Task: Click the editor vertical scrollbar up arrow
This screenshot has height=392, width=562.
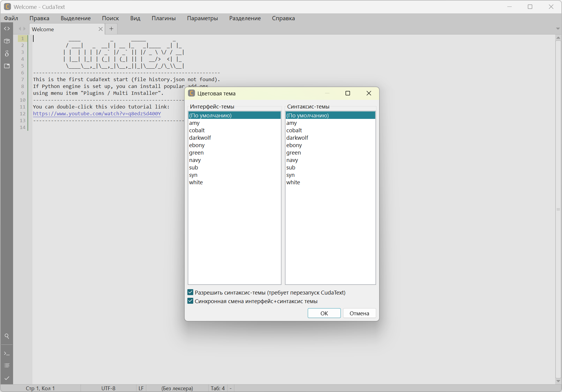Action: tap(558, 38)
